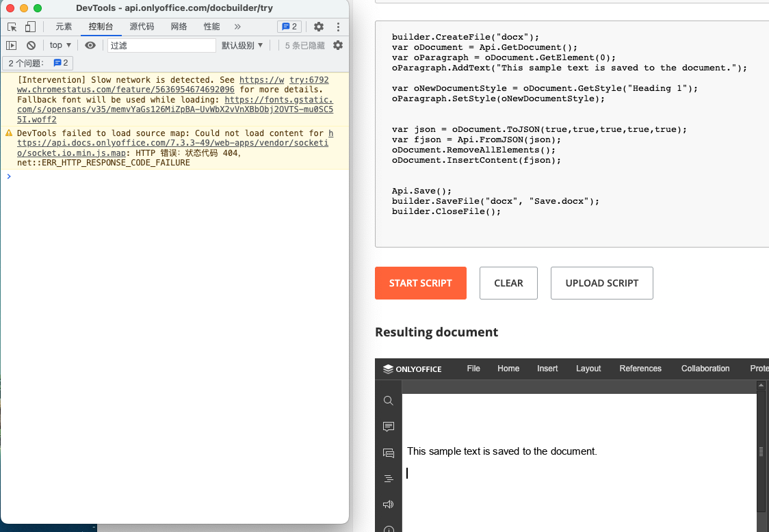The height and width of the screenshot is (532, 769).
Task: Switch to the 网络 (Network) tab
Action: point(179,27)
